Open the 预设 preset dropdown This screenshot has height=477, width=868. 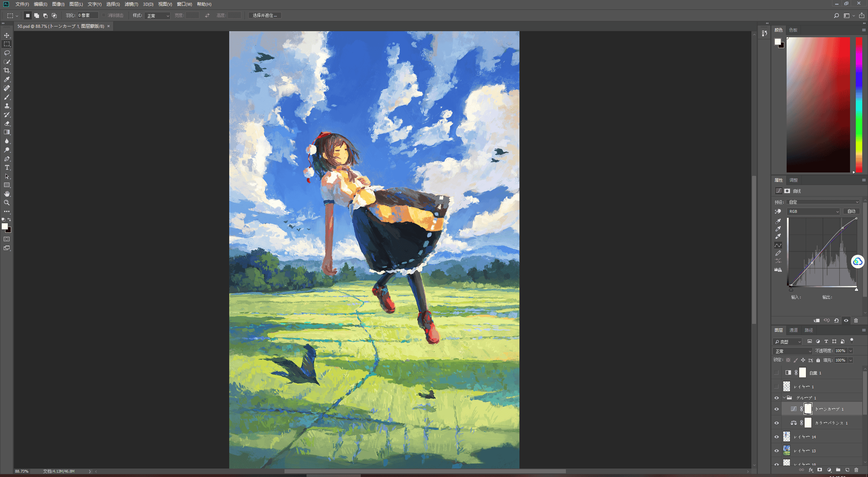coord(823,202)
